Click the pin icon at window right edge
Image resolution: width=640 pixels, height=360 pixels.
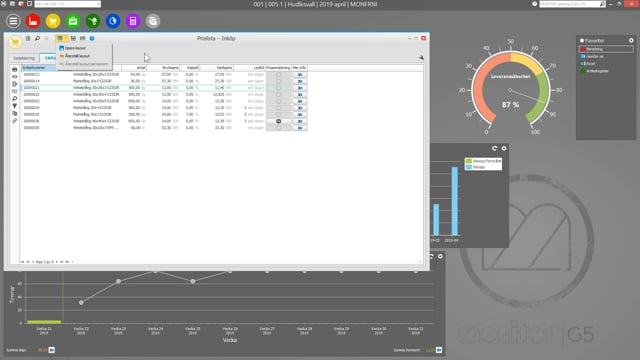click(421, 58)
